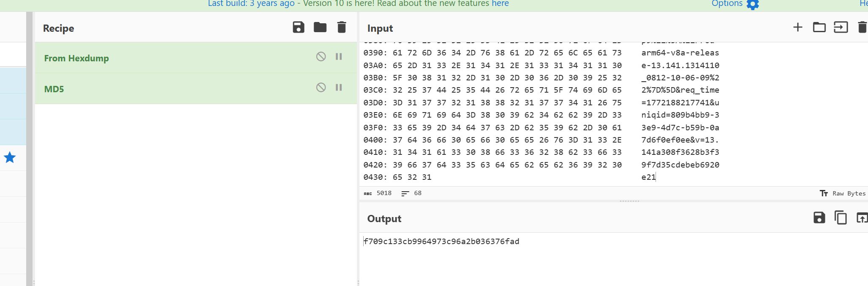Select the From Hexdump recipe step
868x286 pixels.
pos(76,58)
